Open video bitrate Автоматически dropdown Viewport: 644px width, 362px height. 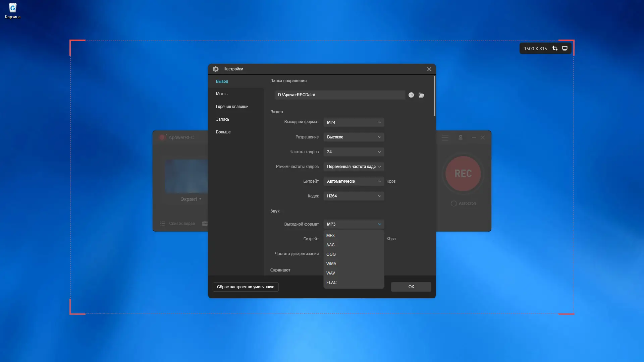click(x=354, y=181)
